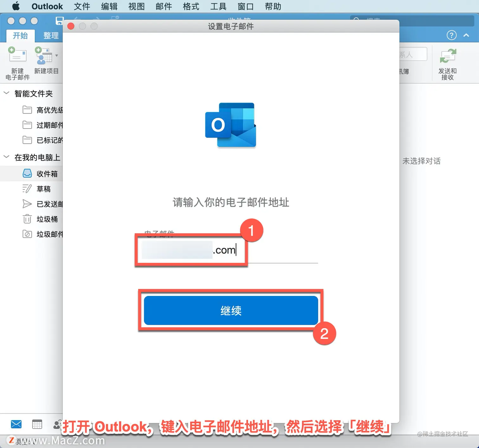
Task: Collapse the 在我的电脑上 section
Action: pos(6,156)
